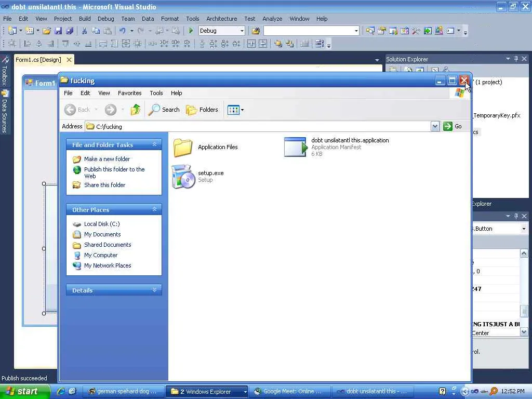Go to Local Disk (C:) link

tap(102, 224)
